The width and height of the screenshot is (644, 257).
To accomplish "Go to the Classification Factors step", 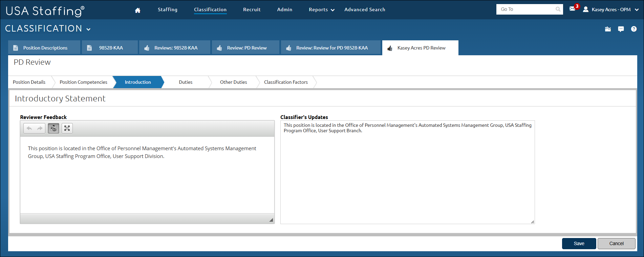I will click(x=286, y=82).
